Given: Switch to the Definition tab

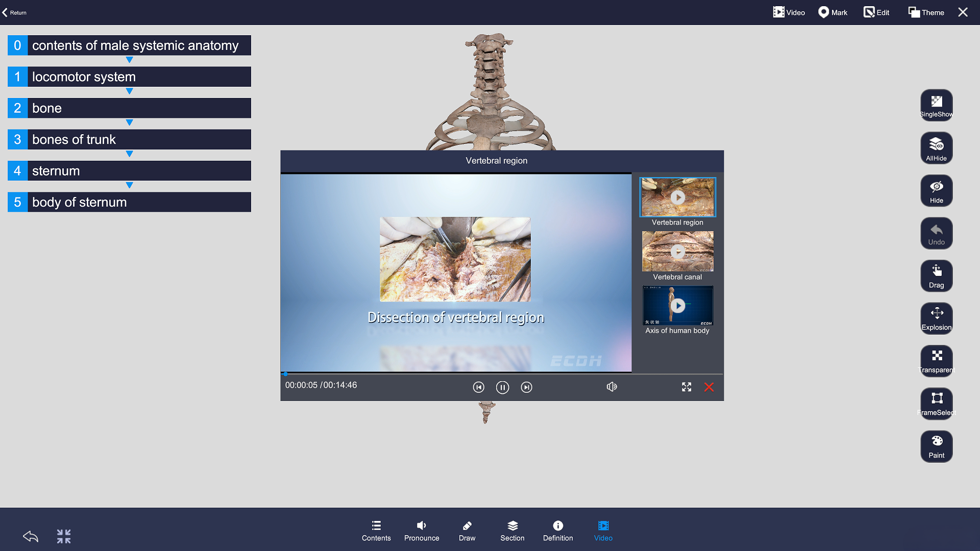Looking at the screenshot, I should pos(557,531).
